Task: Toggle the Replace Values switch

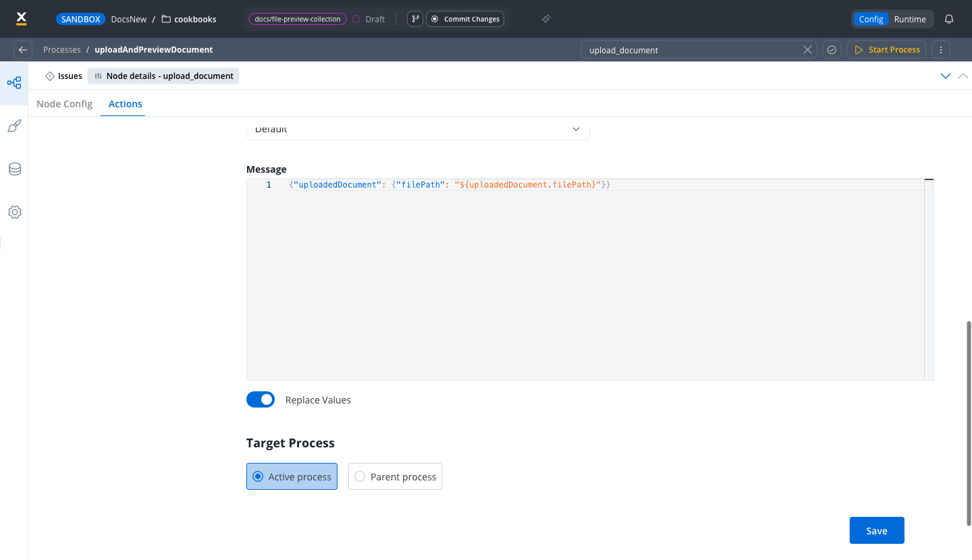Action: (261, 399)
